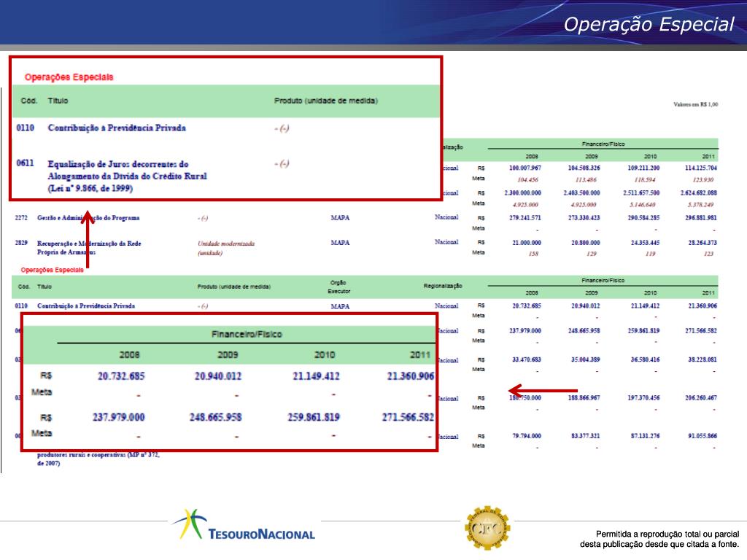This screenshot has width=747, height=560.
Task: Click "MAPA" in the 2272 row
Action: (340, 217)
